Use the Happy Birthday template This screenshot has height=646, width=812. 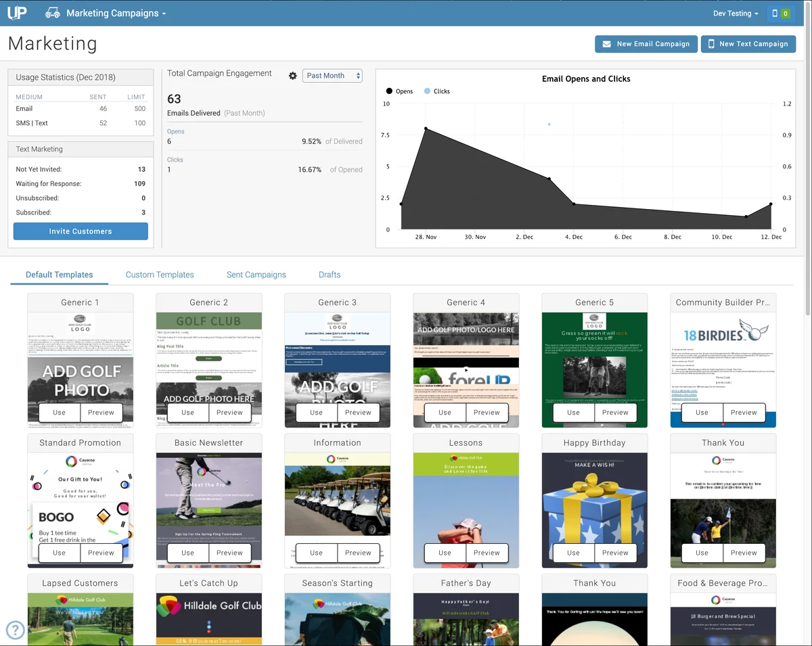[x=574, y=553]
